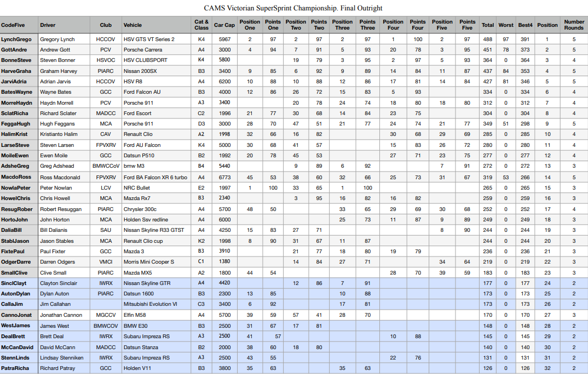This screenshot has height=376, width=588.
Task: Select the Worst column header
Action: 506,25
